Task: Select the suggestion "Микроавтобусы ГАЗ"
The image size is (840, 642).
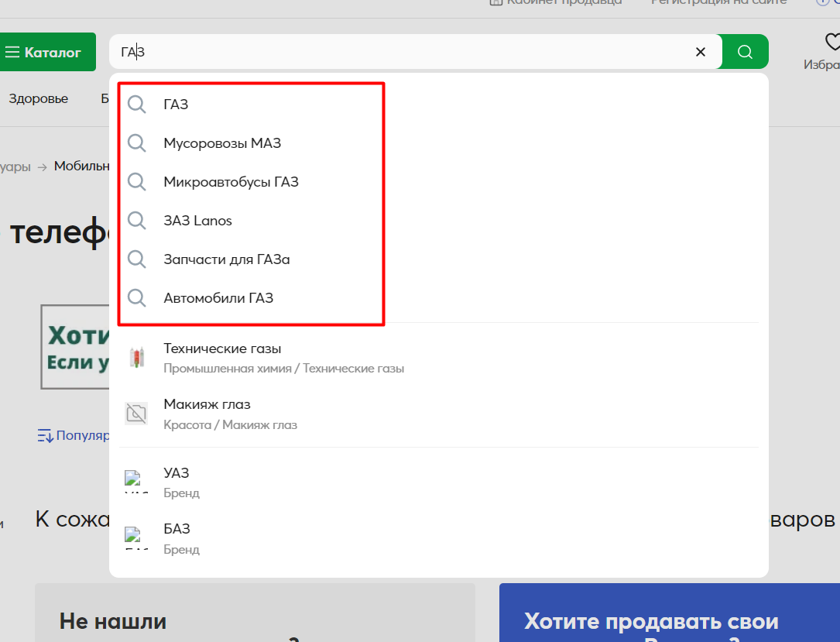Action: point(231,182)
